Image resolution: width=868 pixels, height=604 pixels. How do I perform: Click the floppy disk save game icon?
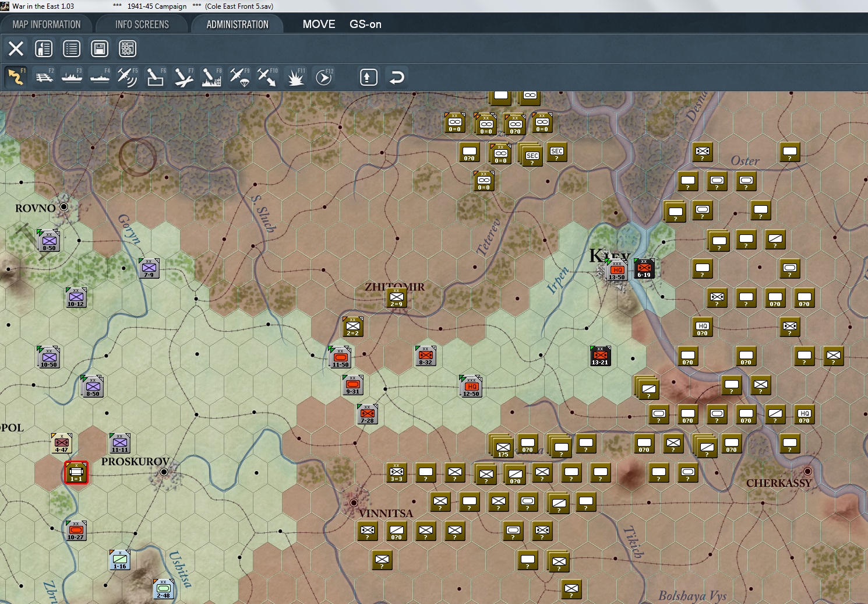tap(100, 48)
